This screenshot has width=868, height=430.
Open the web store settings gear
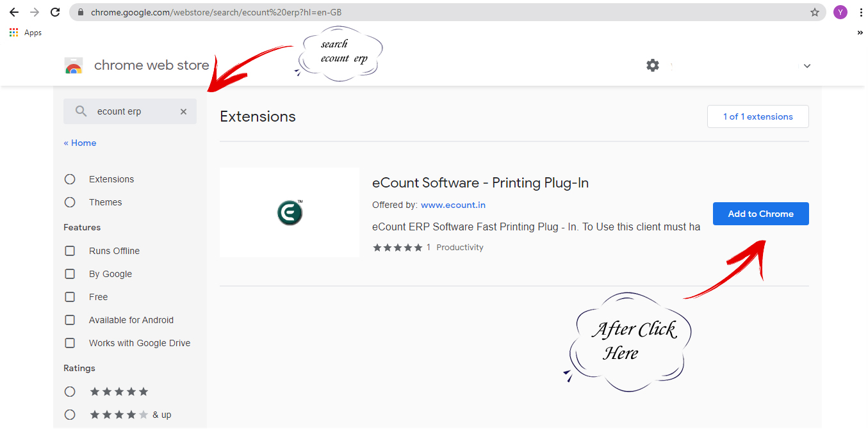click(653, 65)
